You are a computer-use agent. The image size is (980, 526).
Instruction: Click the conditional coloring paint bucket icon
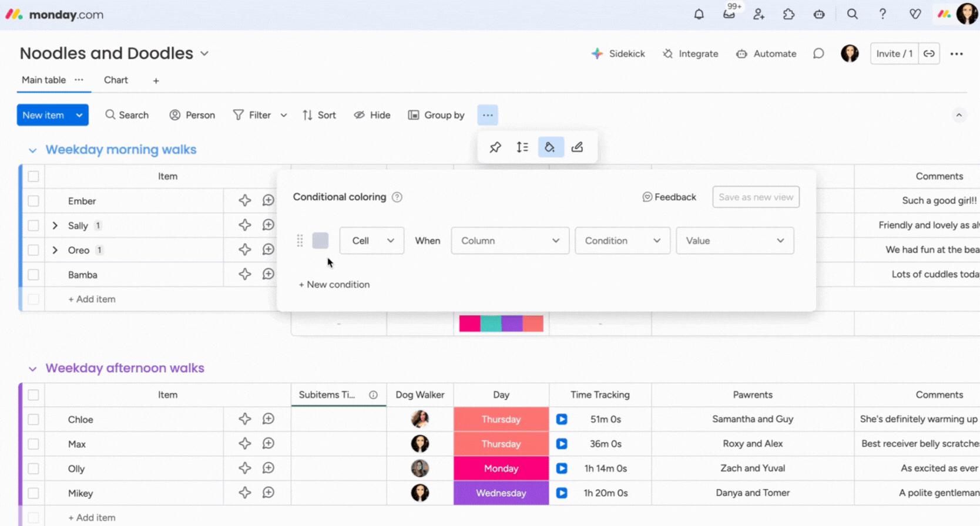coord(550,147)
